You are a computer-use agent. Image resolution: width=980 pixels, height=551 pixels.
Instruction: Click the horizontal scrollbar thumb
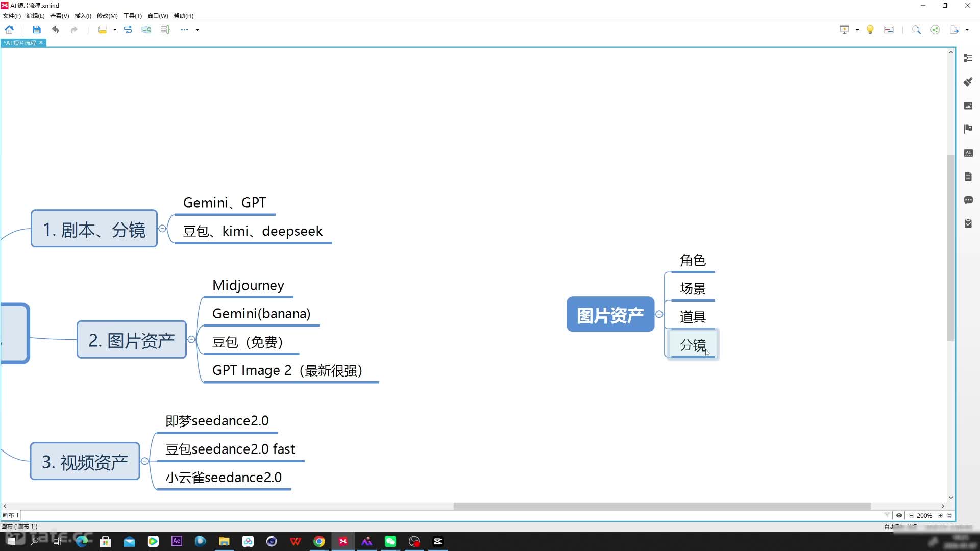662,506
